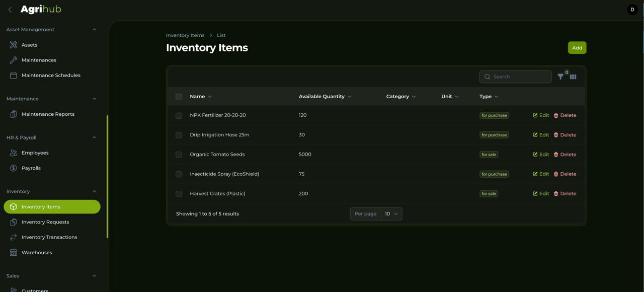Click the Warehouses icon in sidebar

tap(13, 252)
